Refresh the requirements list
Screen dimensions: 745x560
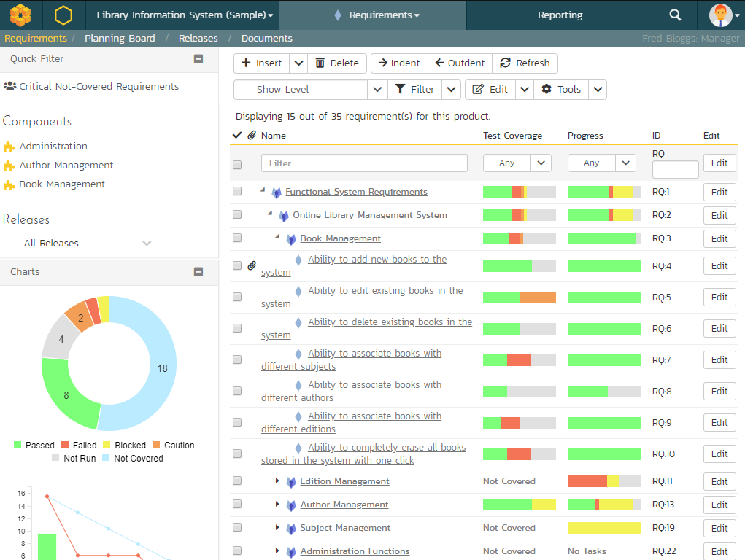pyautogui.click(x=525, y=63)
